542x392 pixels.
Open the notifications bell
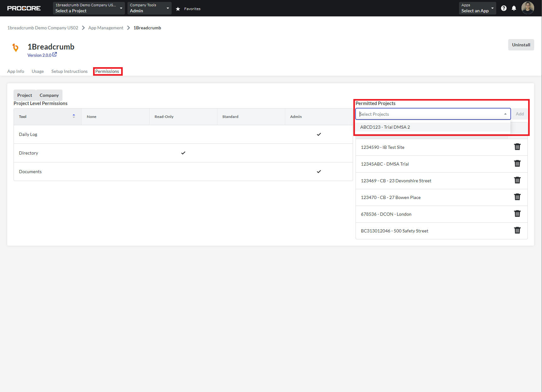(x=514, y=8)
